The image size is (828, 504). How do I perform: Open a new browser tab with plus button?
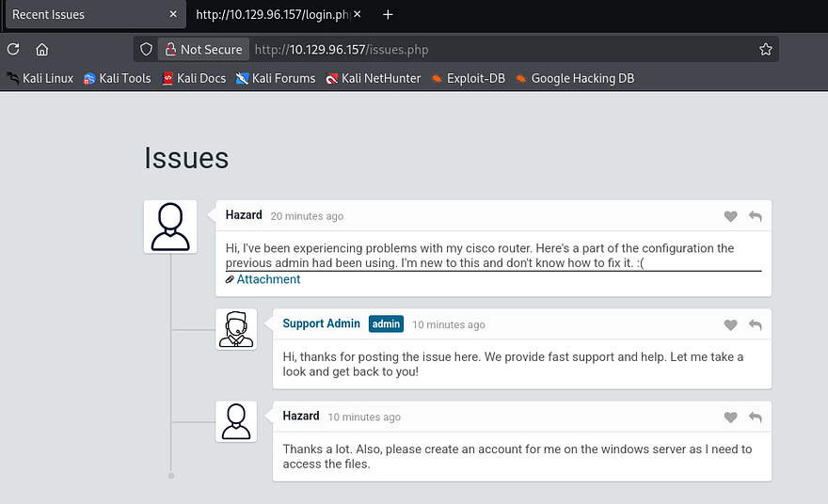point(389,15)
